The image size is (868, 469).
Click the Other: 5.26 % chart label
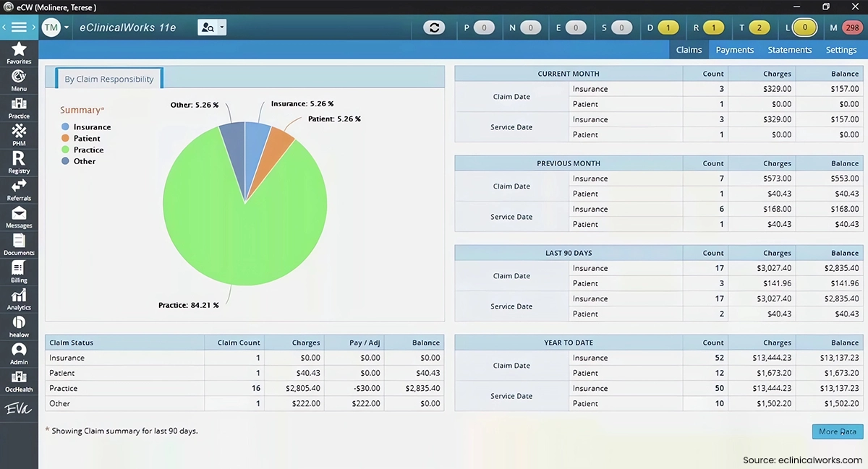pos(195,105)
